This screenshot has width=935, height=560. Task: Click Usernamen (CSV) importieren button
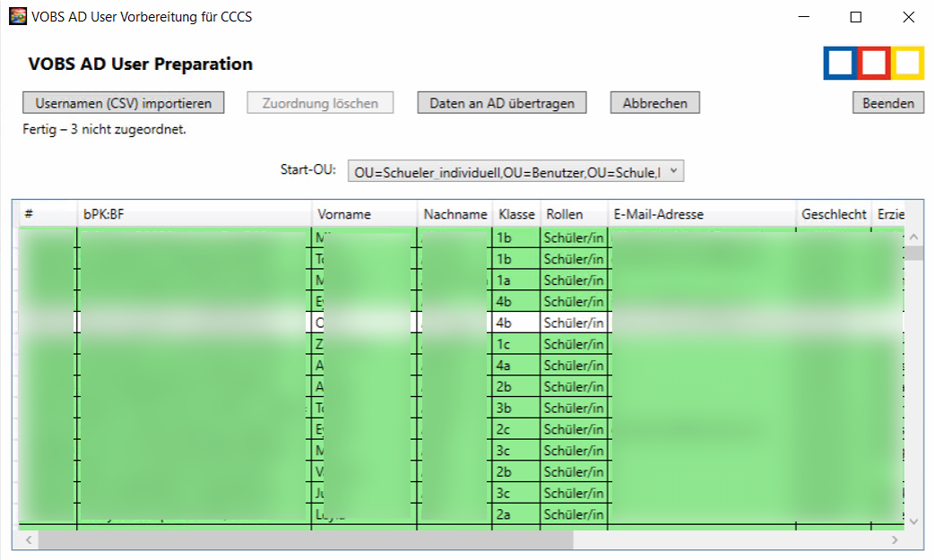[123, 103]
